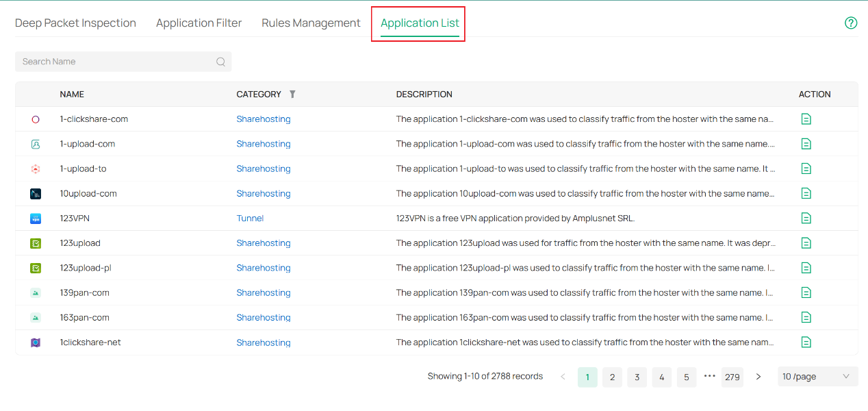This screenshot has height=411, width=868.
Task: Open the help question mark icon
Action: coord(851,23)
